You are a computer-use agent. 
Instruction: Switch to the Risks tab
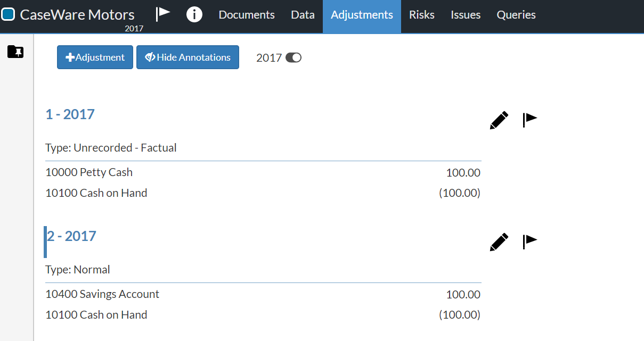coord(421,14)
